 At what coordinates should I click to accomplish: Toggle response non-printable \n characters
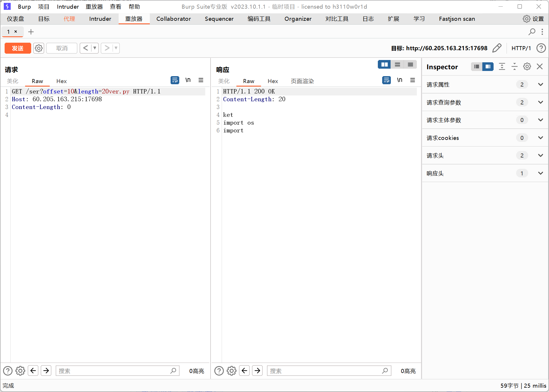tap(399, 80)
